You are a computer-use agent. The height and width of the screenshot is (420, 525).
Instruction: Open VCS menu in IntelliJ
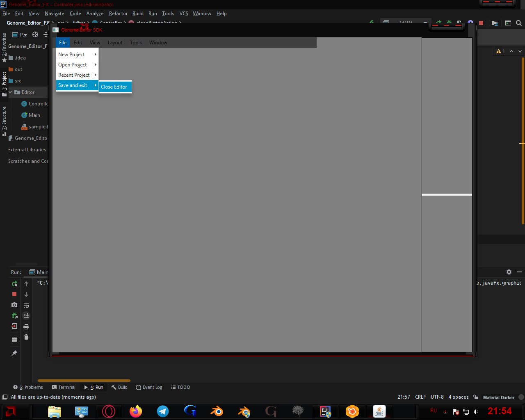[184, 14]
